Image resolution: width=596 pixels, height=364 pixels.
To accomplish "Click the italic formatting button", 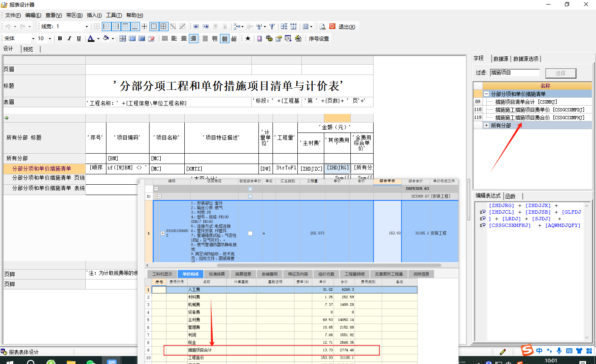I will click(x=69, y=39).
